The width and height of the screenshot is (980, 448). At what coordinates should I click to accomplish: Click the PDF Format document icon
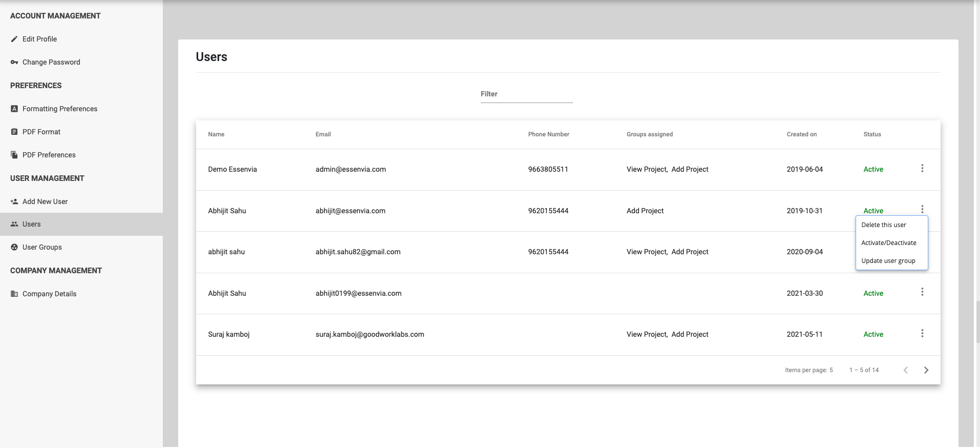pos(14,132)
